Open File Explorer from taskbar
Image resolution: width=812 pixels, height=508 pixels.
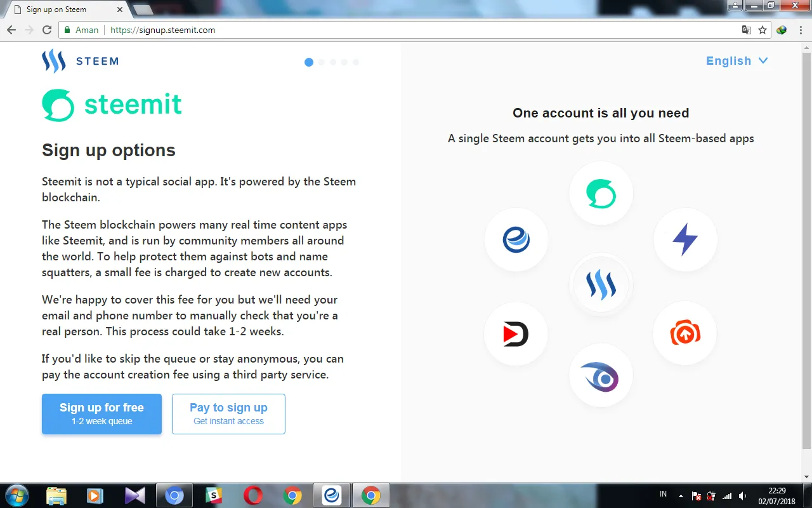pos(56,495)
